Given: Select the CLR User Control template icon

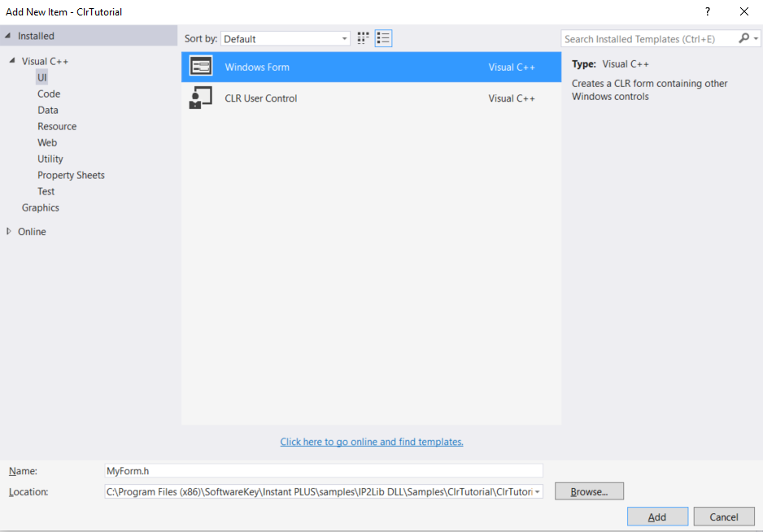Looking at the screenshot, I should pyautogui.click(x=200, y=98).
